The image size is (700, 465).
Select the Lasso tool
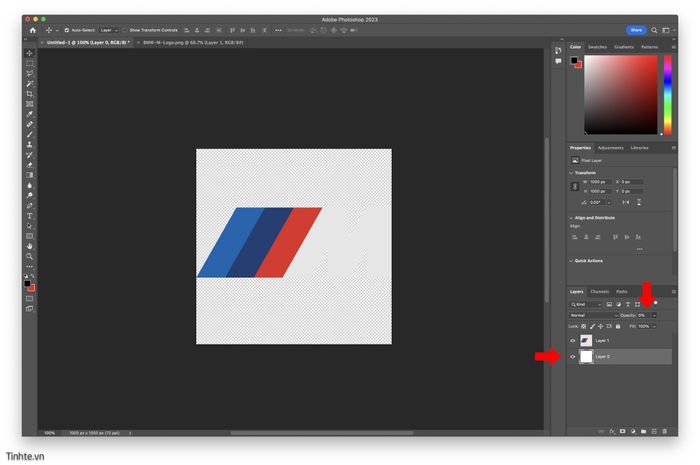click(29, 74)
